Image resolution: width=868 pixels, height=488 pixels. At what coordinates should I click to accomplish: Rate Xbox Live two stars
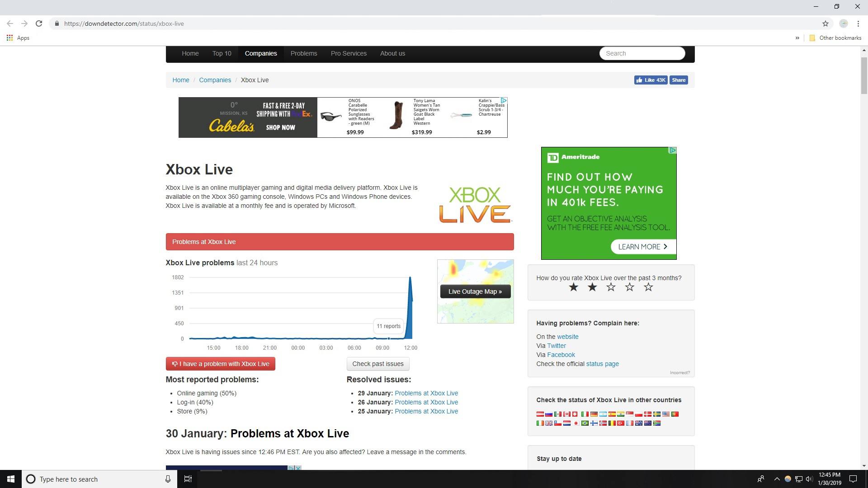(x=592, y=287)
